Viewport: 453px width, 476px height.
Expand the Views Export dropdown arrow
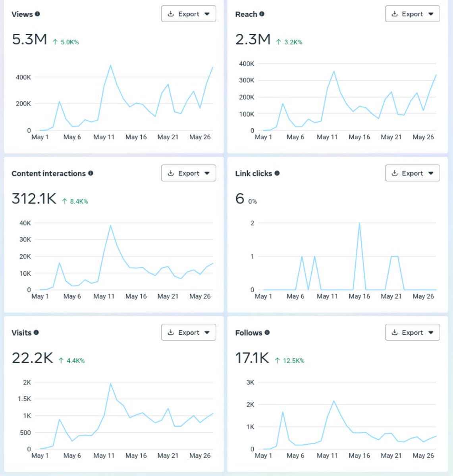tap(207, 14)
